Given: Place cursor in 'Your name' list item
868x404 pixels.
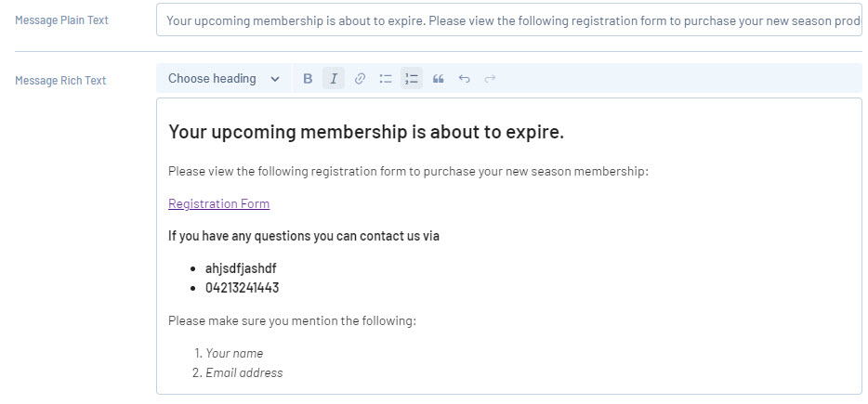Looking at the screenshot, I should 234,353.
